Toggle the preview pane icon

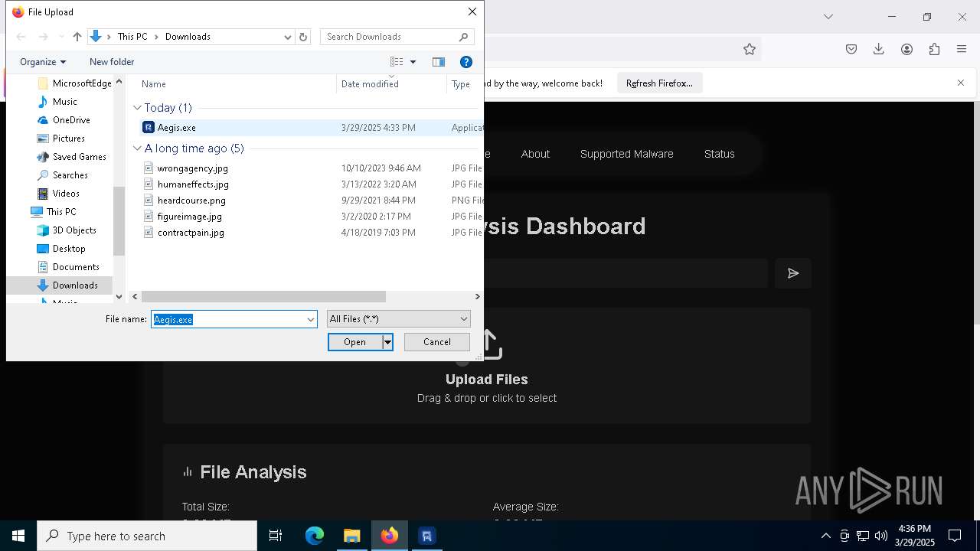pyautogui.click(x=439, y=62)
